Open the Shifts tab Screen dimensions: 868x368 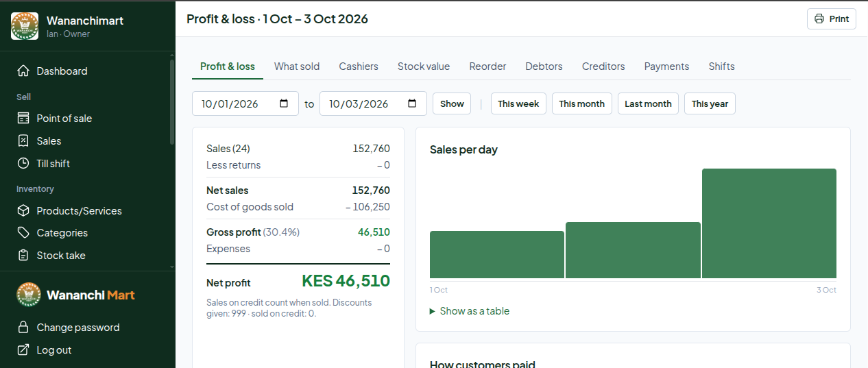(x=721, y=66)
